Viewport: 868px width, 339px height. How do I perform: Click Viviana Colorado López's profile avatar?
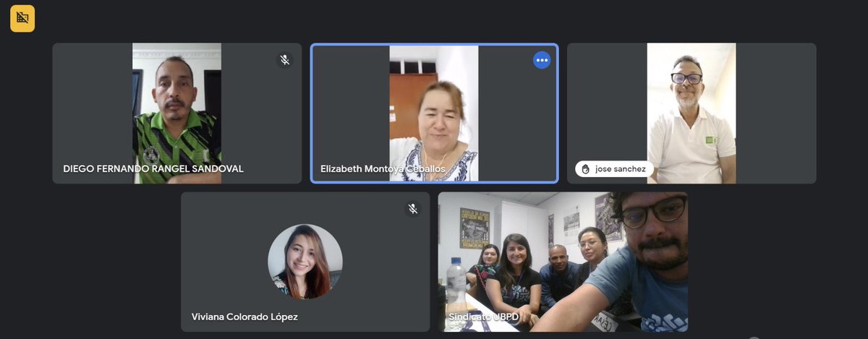305,262
